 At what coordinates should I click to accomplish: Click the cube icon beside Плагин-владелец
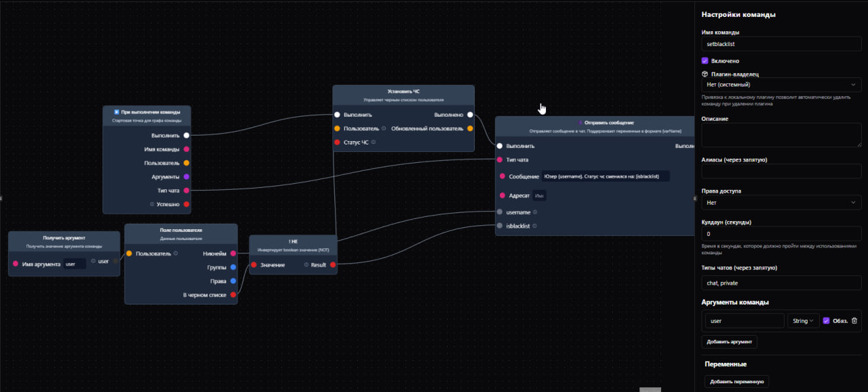coord(705,74)
